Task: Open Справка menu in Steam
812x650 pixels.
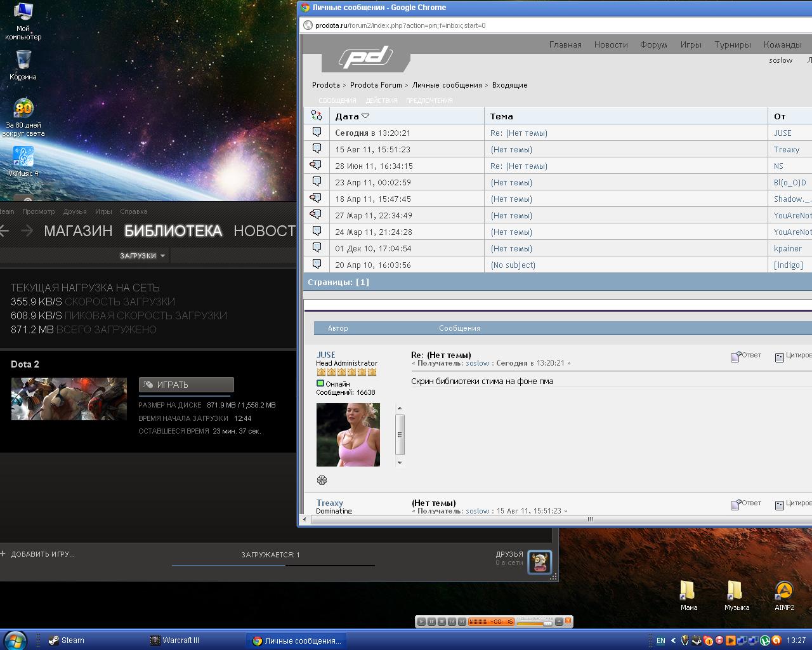Action: tap(134, 211)
